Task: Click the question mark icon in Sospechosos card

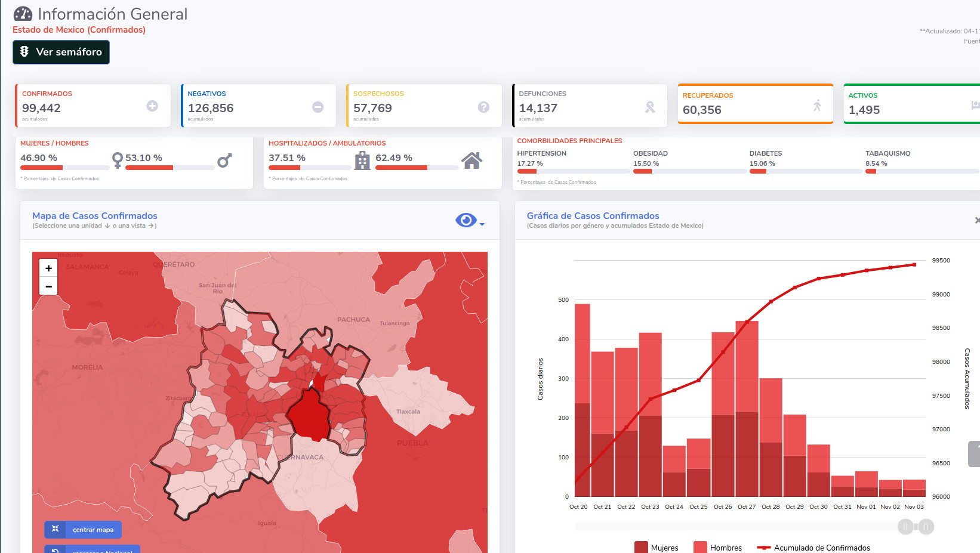Action: [x=483, y=107]
